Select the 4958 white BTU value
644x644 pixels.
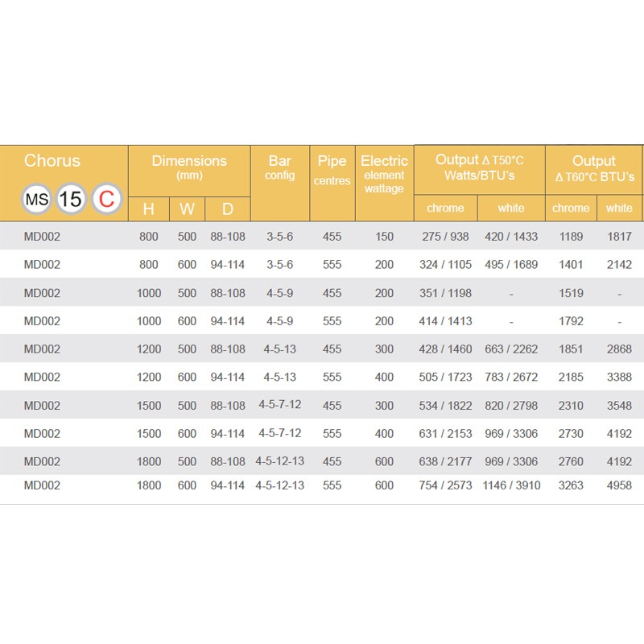tap(619, 485)
